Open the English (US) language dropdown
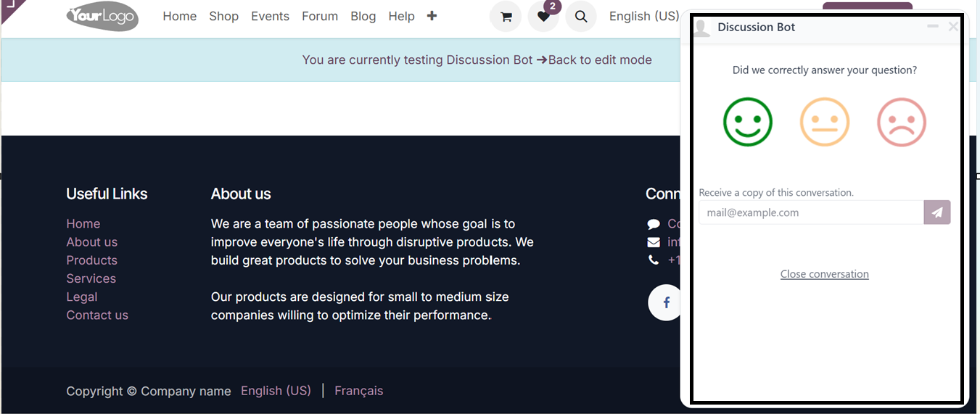980x414 pixels. (644, 16)
